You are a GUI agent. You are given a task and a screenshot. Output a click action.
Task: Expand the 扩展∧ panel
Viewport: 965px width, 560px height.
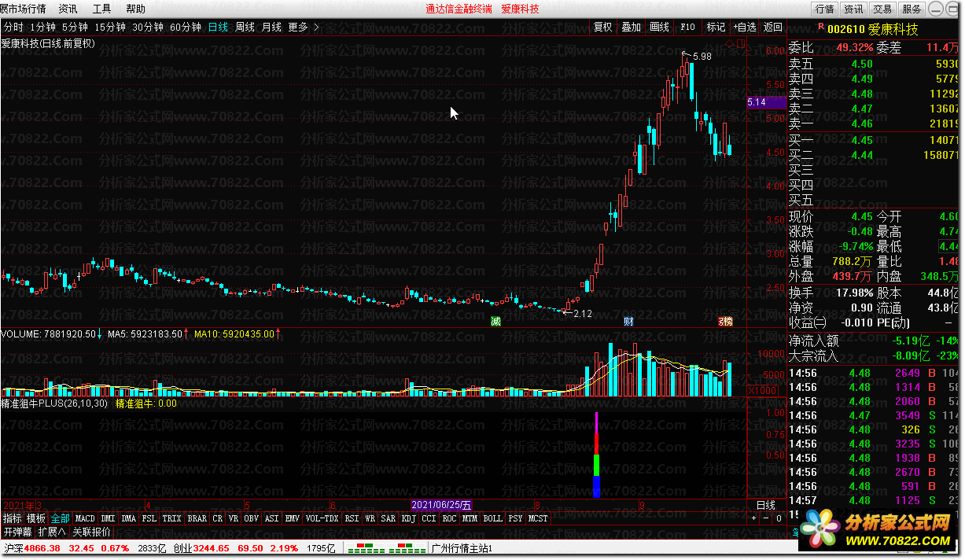pos(52,532)
